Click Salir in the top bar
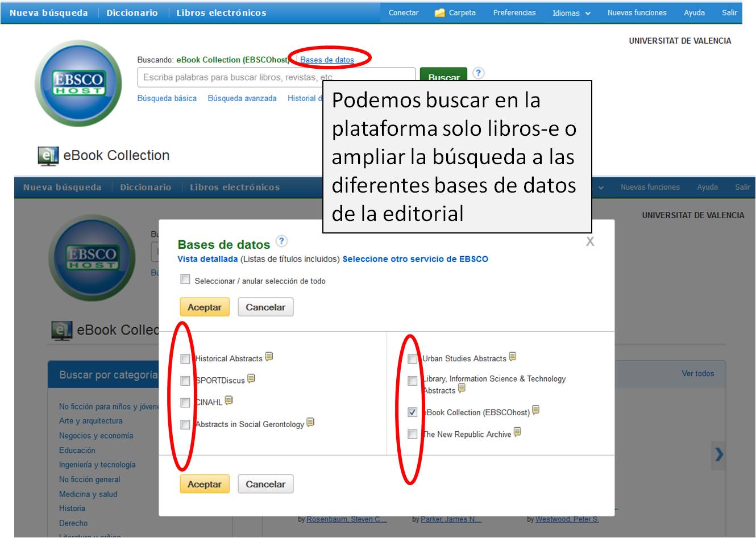Viewport: 756px width, 538px height. click(729, 12)
